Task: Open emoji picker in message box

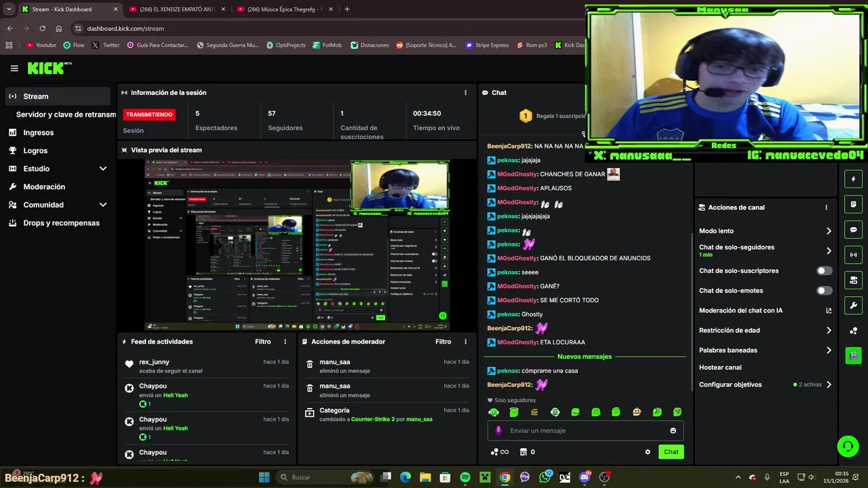Action: click(673, 430)
